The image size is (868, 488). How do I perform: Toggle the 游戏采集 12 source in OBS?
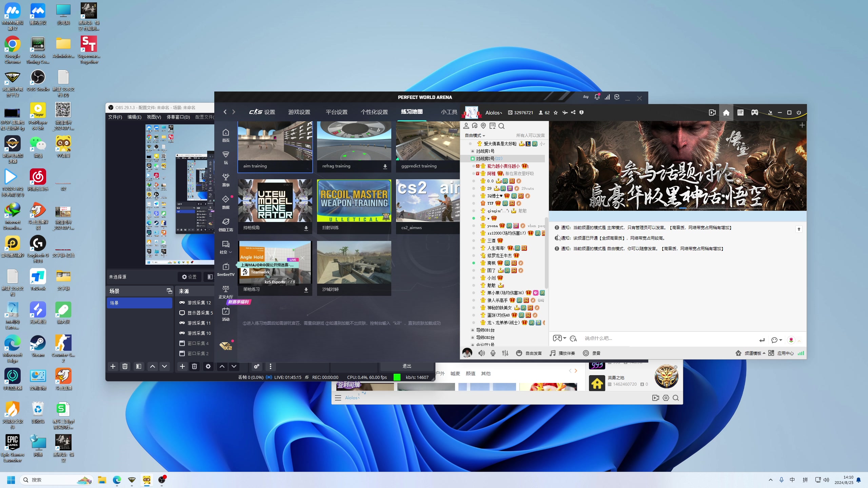coord(182,303)
